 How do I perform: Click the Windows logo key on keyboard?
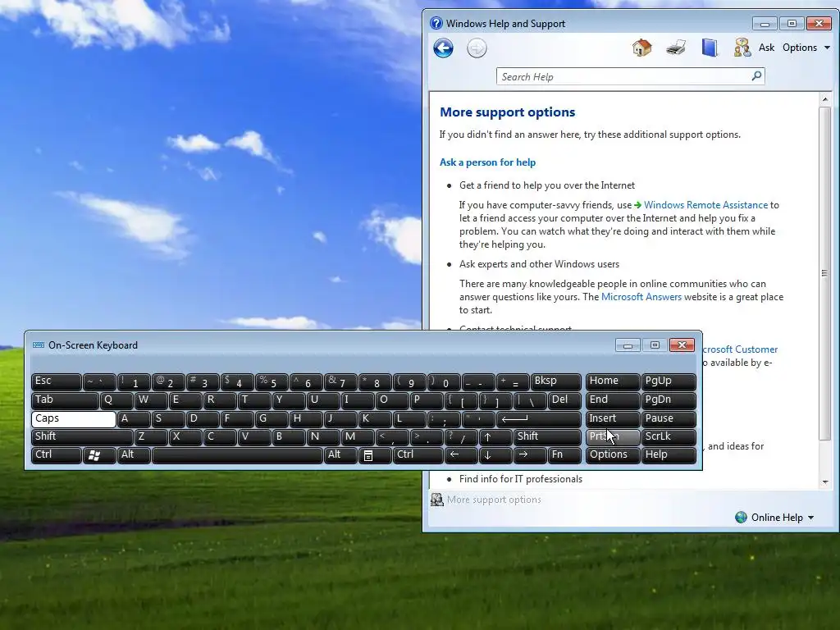pos(99,455)
